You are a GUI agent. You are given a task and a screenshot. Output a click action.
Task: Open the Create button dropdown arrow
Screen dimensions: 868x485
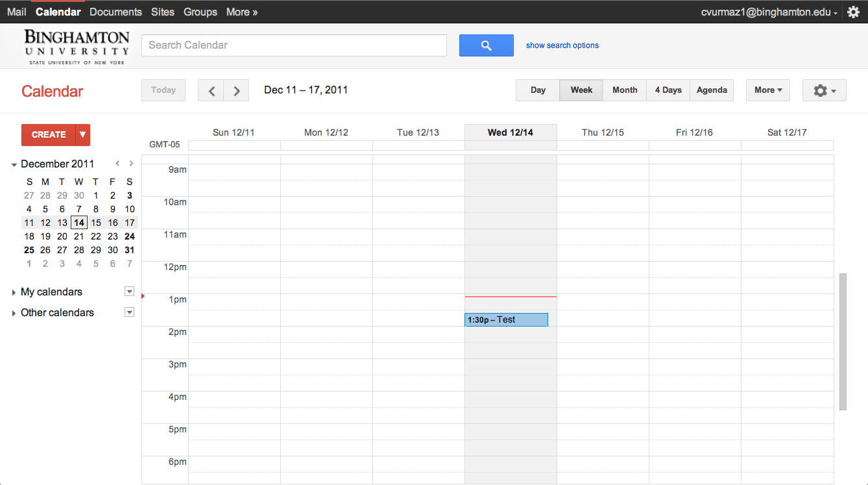(82, 134)
